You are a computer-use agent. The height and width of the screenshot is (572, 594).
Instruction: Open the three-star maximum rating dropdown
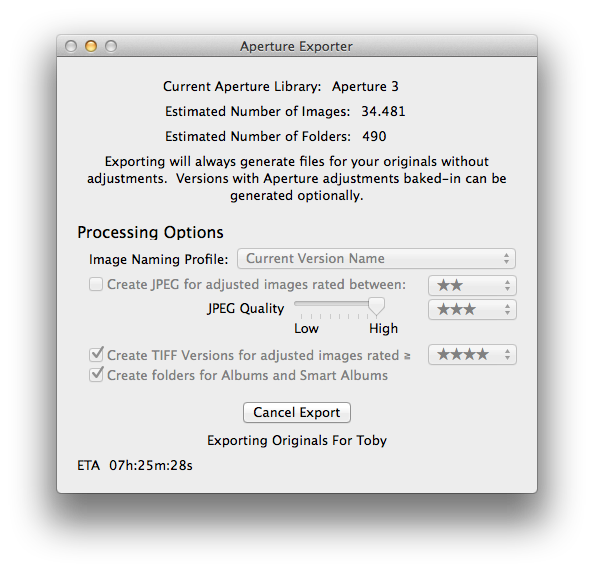click(472, 309)
